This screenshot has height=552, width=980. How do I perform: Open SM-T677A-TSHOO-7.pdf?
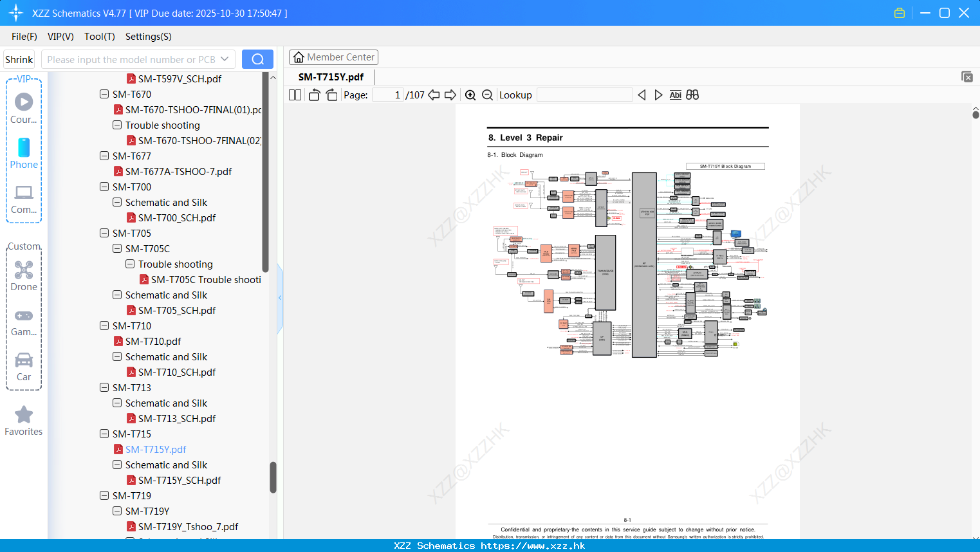pyautogui.click(x=172, y=171)
